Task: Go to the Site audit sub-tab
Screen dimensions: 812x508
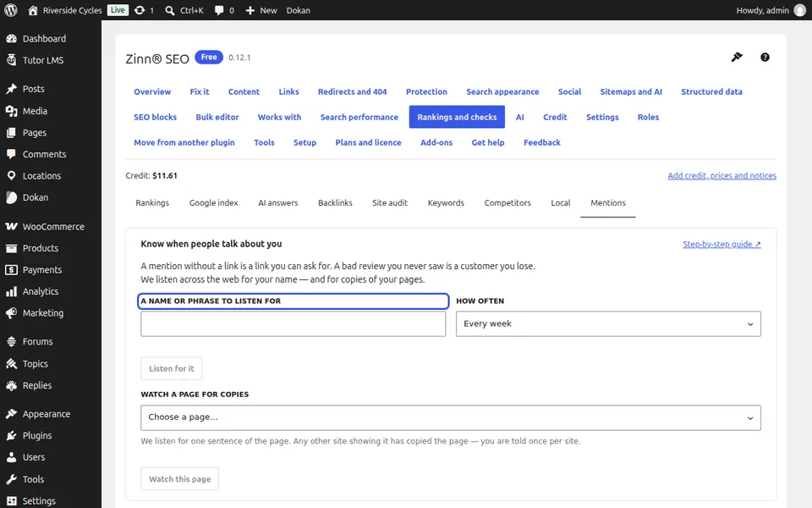Action: (390, 202)
